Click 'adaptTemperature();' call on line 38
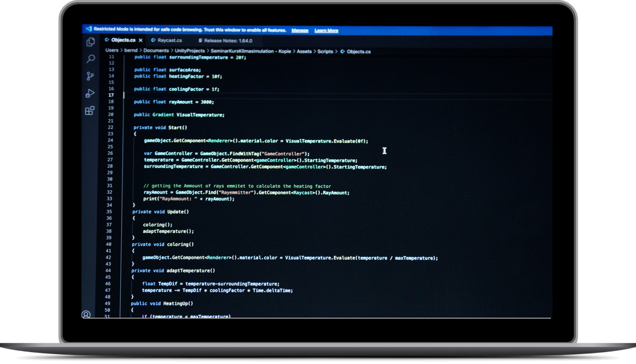This screenshot has width=636, height=364. (168, 231)
